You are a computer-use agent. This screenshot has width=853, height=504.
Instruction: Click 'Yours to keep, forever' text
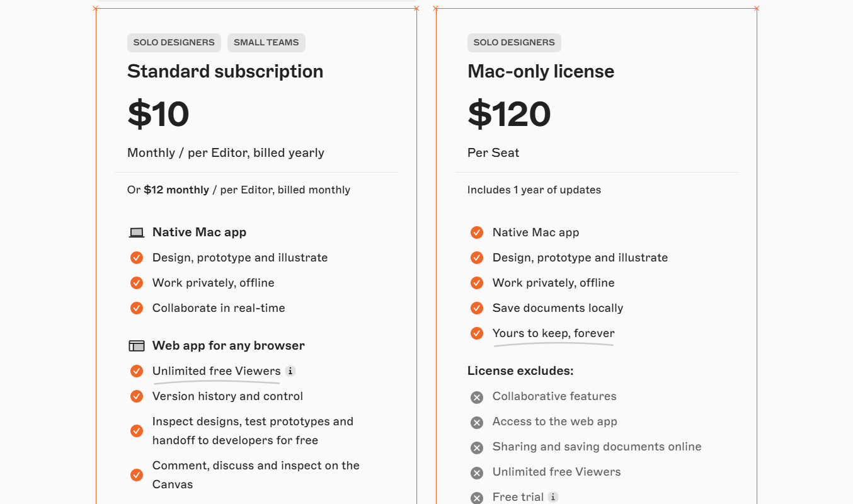pos(554,333)
